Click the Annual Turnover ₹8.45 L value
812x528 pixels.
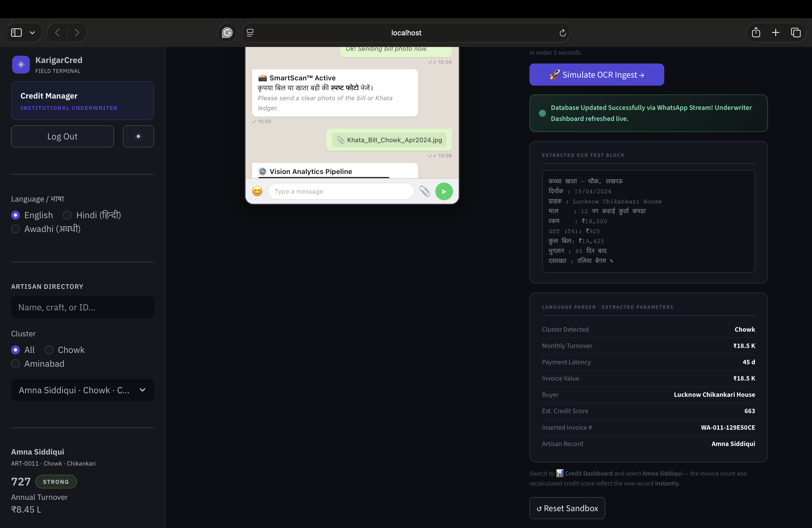tap(26, 509)
